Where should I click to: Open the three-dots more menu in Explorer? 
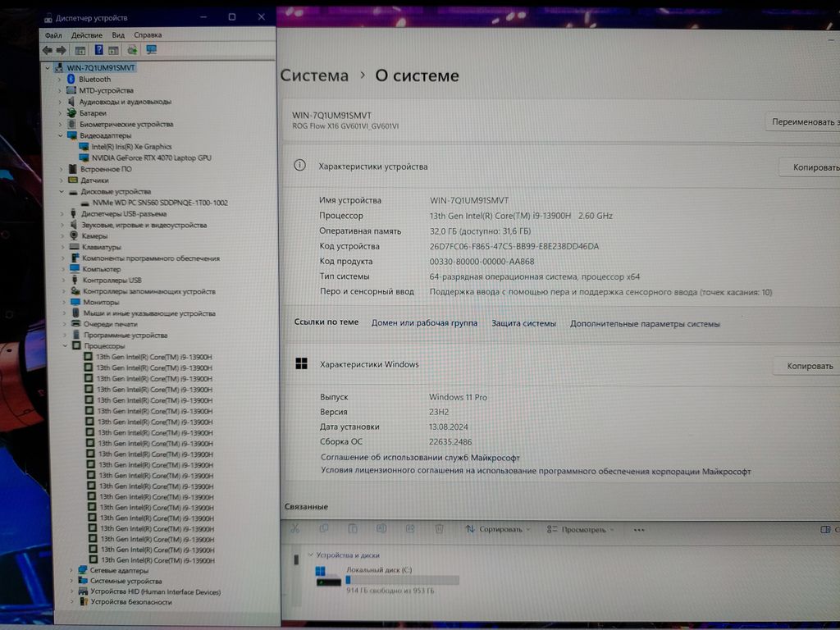(x=638, y=530)
